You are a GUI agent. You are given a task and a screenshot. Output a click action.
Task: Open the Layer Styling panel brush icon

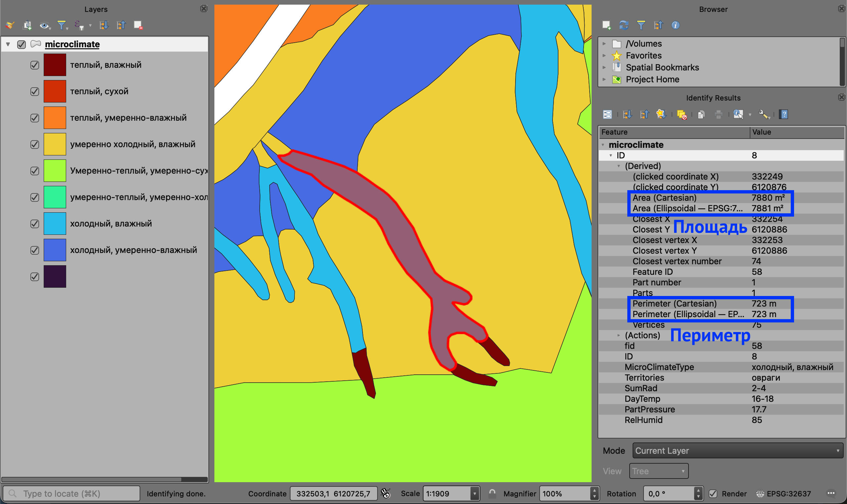(x=10, y=25)
